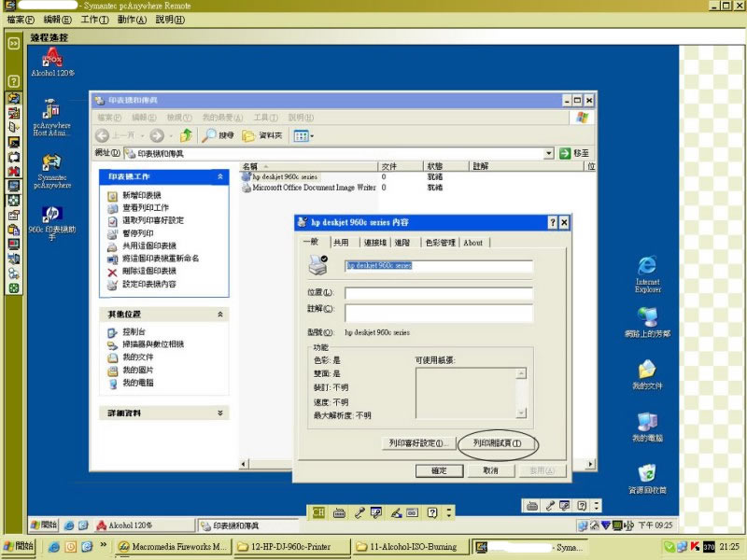Switch to 12-HP-DJ-960c-Printer taskbar folder

[291, 547]
